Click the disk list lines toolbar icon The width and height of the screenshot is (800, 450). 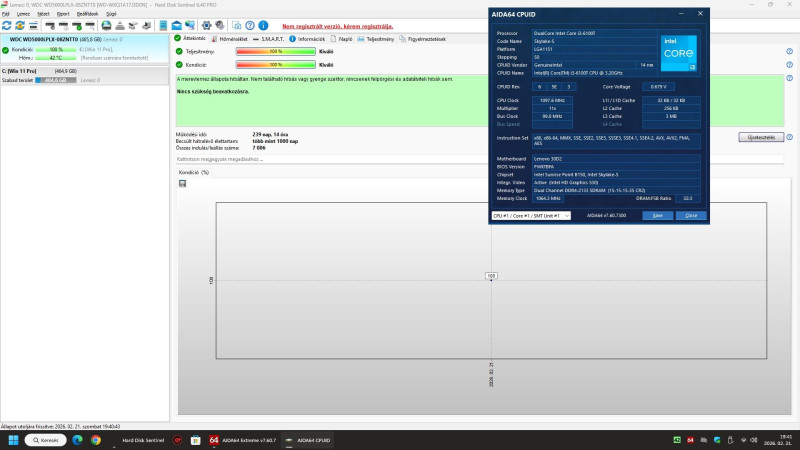point(33,26)
